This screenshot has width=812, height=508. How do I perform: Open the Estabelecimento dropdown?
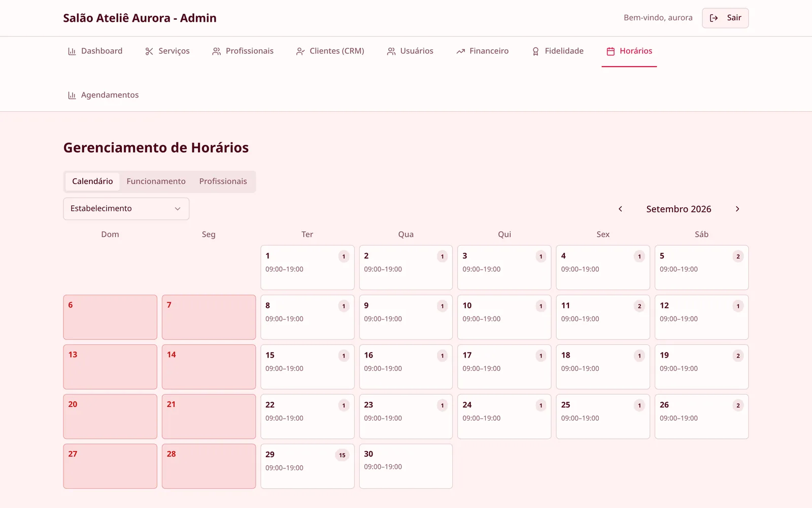(126, 209)
